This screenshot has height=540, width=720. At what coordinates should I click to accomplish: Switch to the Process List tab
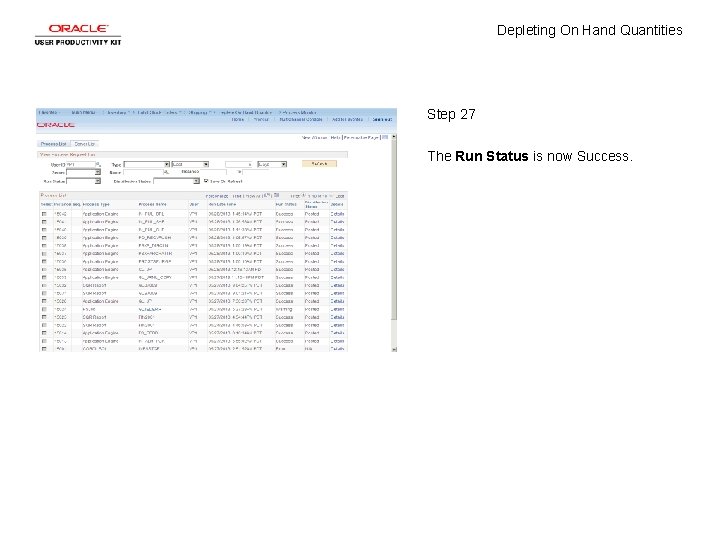(x=54, y=144)
